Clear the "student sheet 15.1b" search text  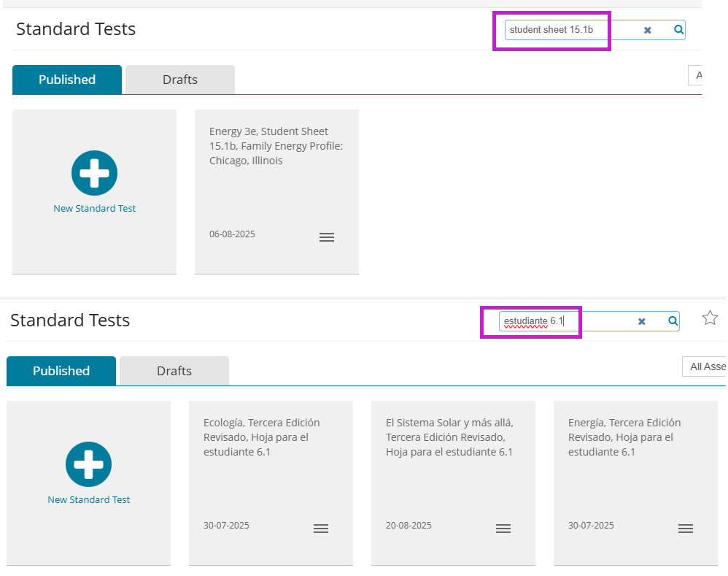[x=647, y=30]
